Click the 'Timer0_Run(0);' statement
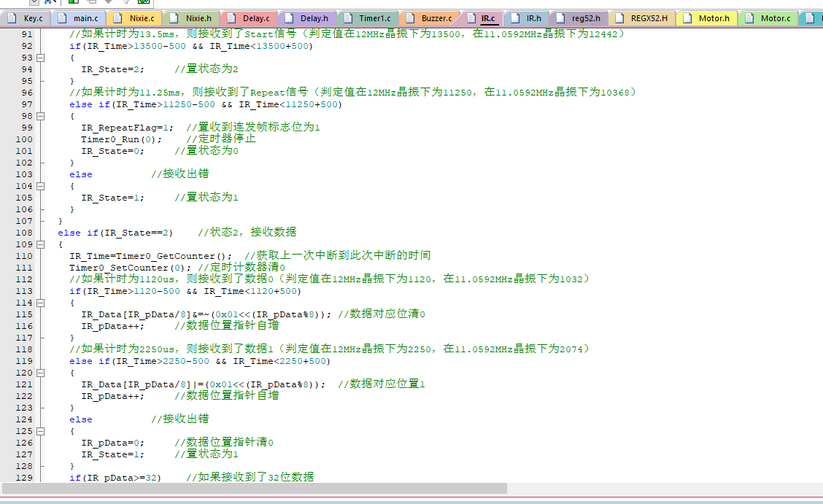Screen dimensions: 823x504 pyautogui.click(x=121, y=139)
